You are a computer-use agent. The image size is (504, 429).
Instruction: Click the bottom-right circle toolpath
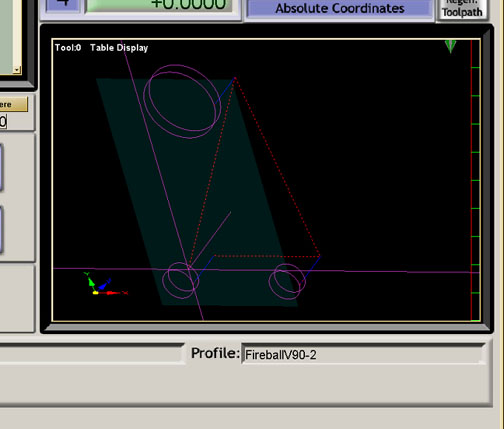287,281
